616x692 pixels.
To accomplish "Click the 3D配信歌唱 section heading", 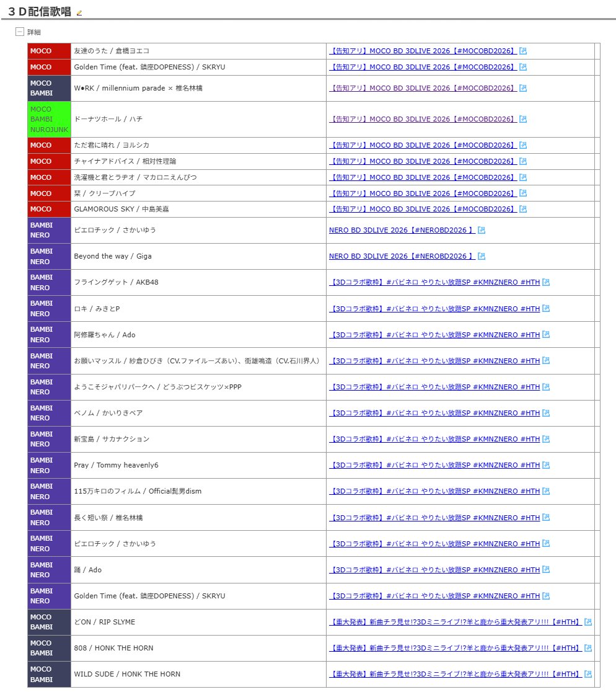I will point(40,12).
